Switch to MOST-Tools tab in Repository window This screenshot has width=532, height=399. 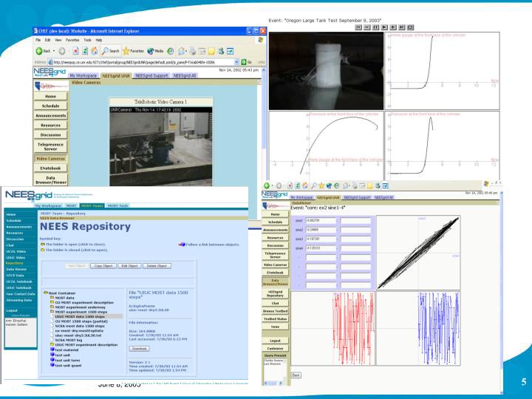tap(117, 205)
